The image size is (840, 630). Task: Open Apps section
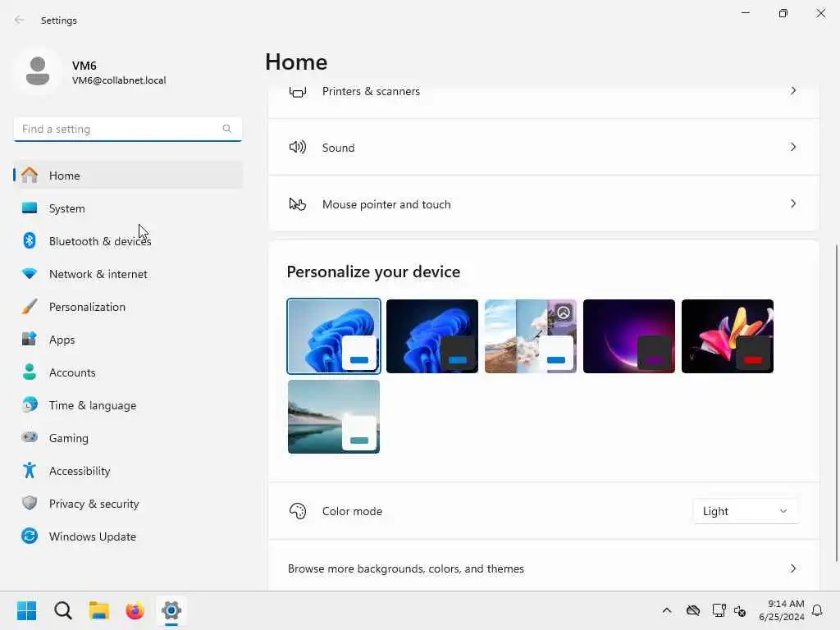pos(128,339)
